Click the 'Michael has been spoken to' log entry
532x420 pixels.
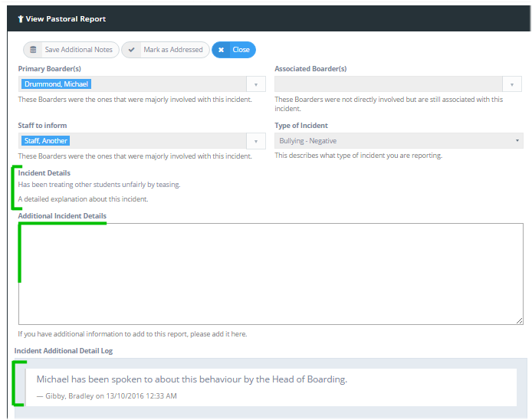[192, 379]
